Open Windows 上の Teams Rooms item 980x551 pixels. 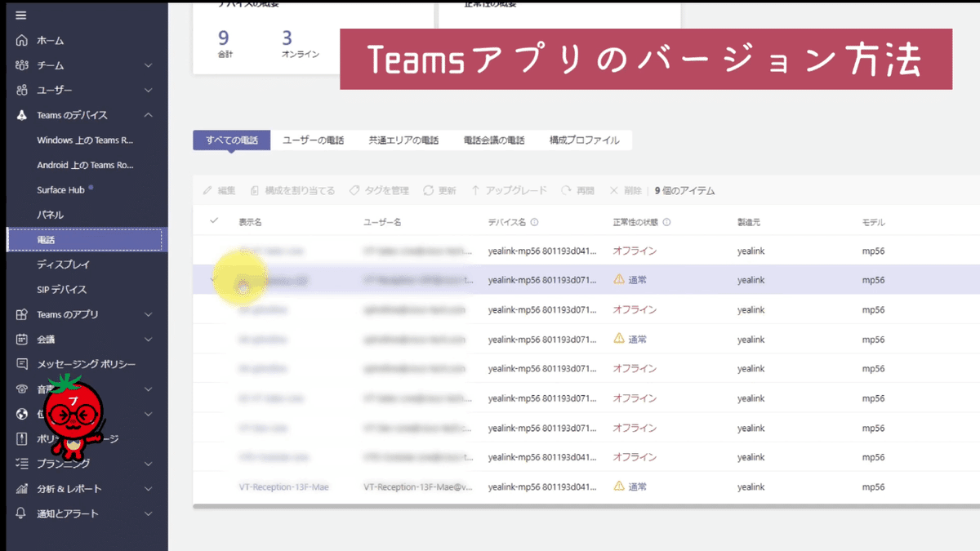coord(85,140)
